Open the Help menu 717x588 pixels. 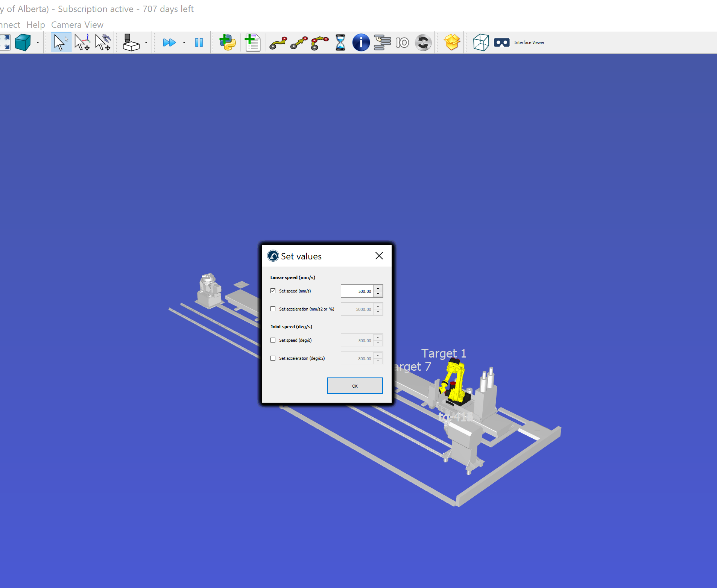[36, 25]
